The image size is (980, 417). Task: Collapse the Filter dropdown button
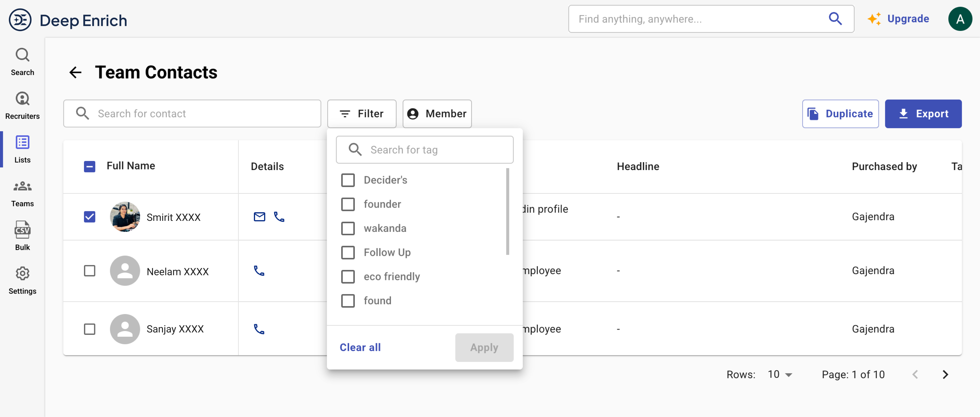pyautogui.click(x=362, y=114)
